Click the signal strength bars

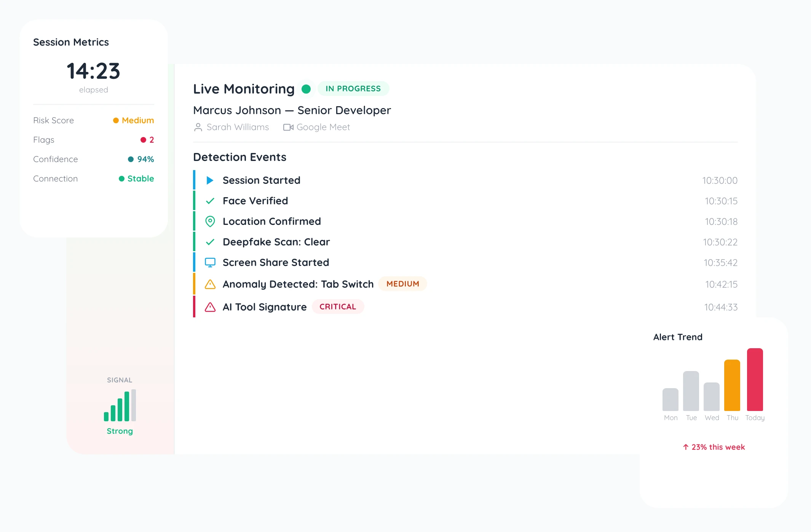point(120,406)
